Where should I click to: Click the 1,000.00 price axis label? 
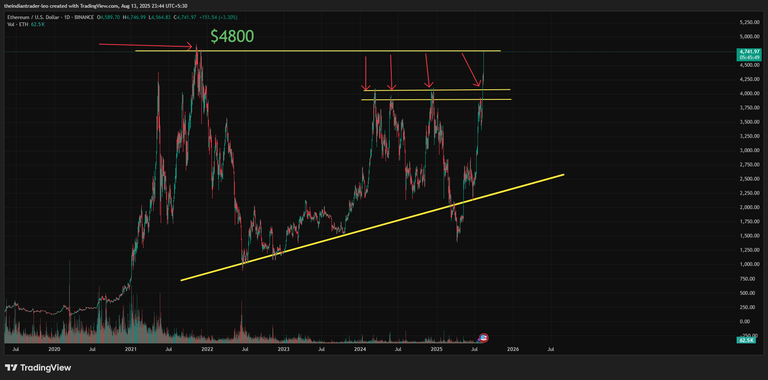[x=750, y=264]
